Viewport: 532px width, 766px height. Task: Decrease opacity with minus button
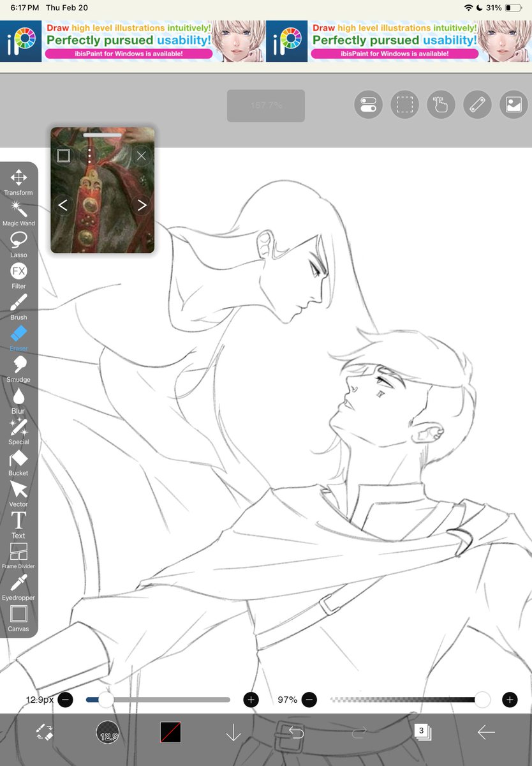click(309, 700)
